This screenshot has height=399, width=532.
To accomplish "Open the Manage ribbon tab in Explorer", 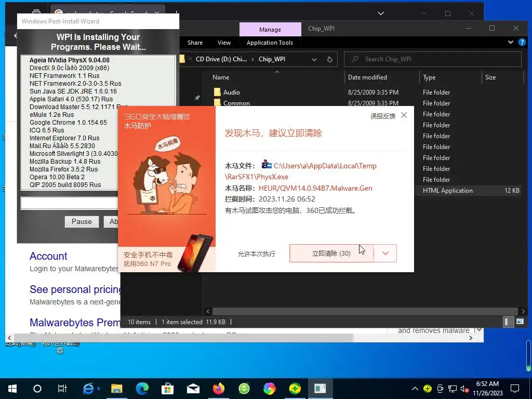I will [x=270, y=30].
